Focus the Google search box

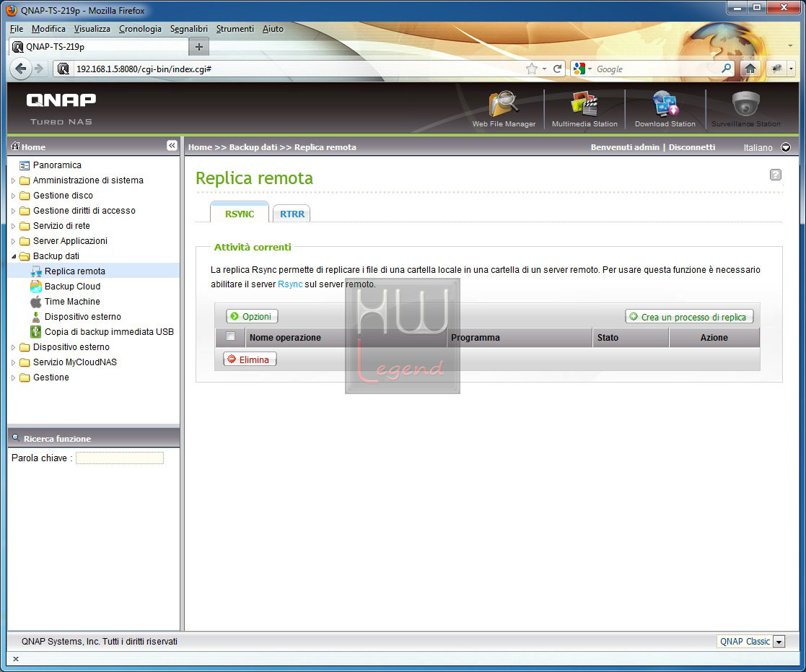[x=657, y=69]
